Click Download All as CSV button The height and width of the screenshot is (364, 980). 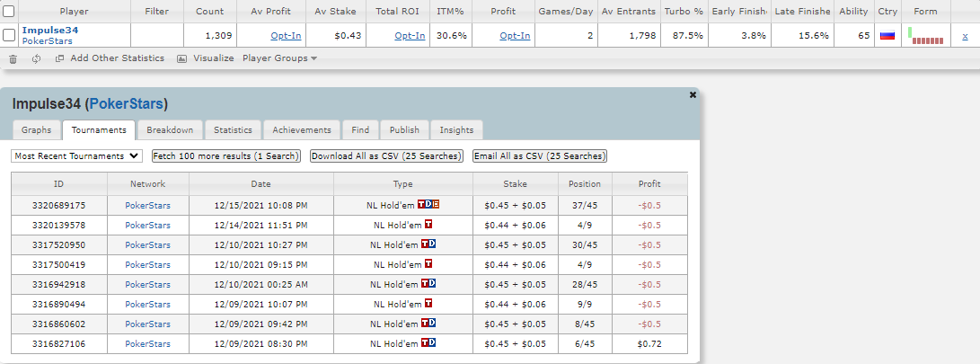pyautogui.click(x=387, y=156)
